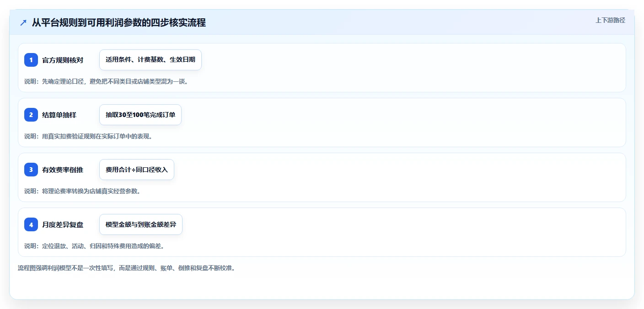Click the arrow icon beside the flow title
Viewport: 644px width, 309px height.
(23, 22)
